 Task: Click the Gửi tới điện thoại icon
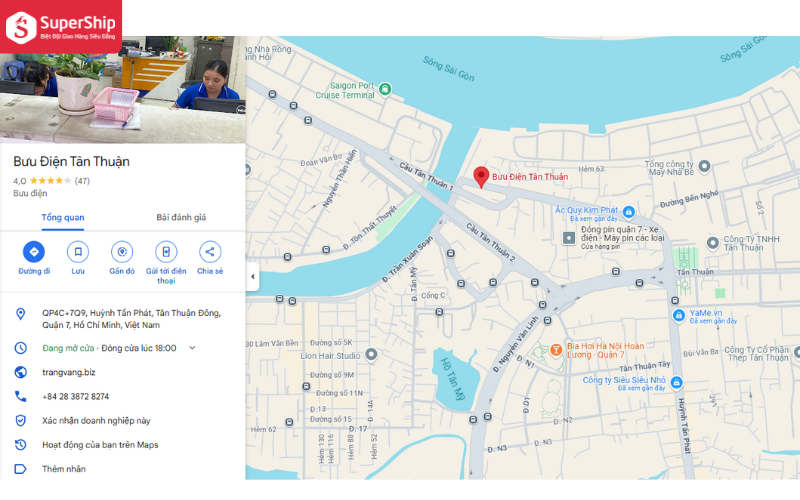tap(166, 252)
